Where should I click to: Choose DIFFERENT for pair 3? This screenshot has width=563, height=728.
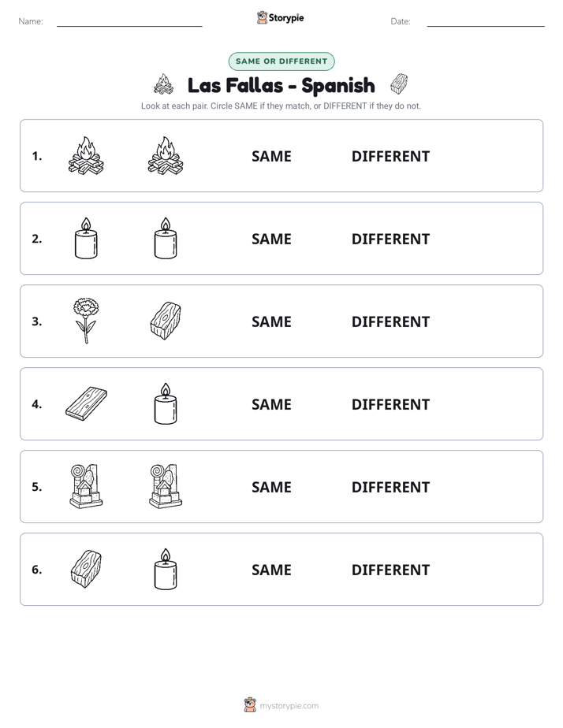click(390, 321)
